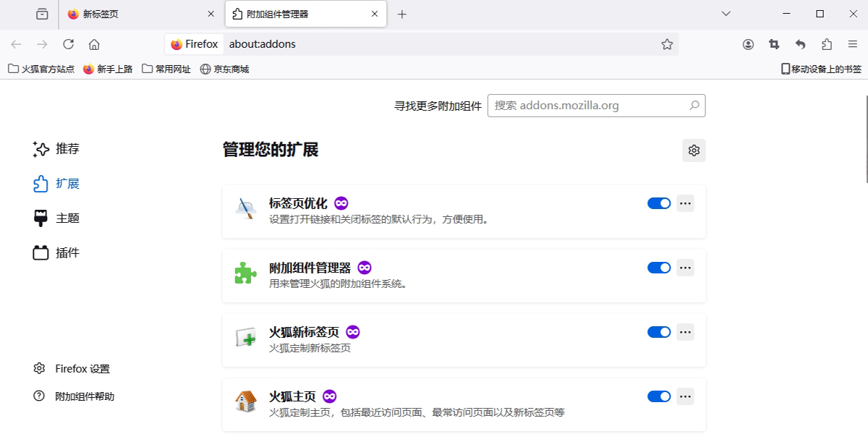Click the undo arrow toolbar icon
The image size is (868, 434).
coord(800,44)
